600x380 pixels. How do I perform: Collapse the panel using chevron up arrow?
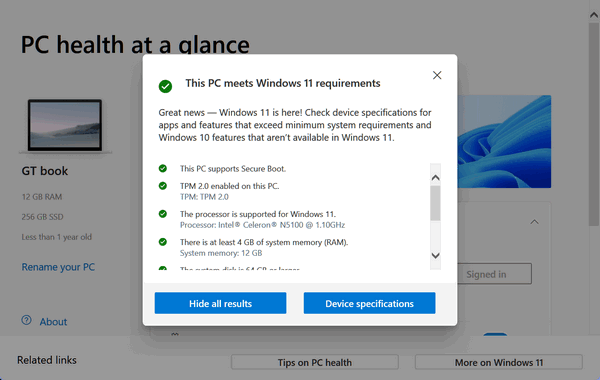[535, 222]
